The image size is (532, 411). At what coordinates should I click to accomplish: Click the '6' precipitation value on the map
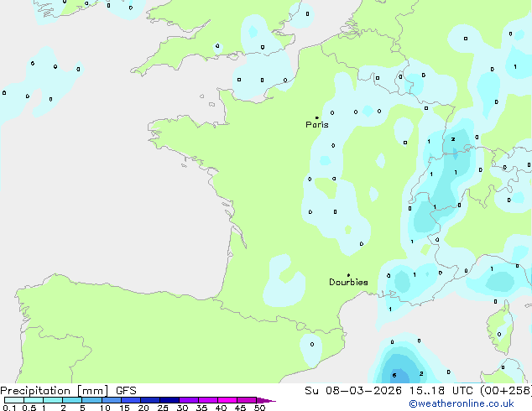pyautogui.click(x=394, y=375)
